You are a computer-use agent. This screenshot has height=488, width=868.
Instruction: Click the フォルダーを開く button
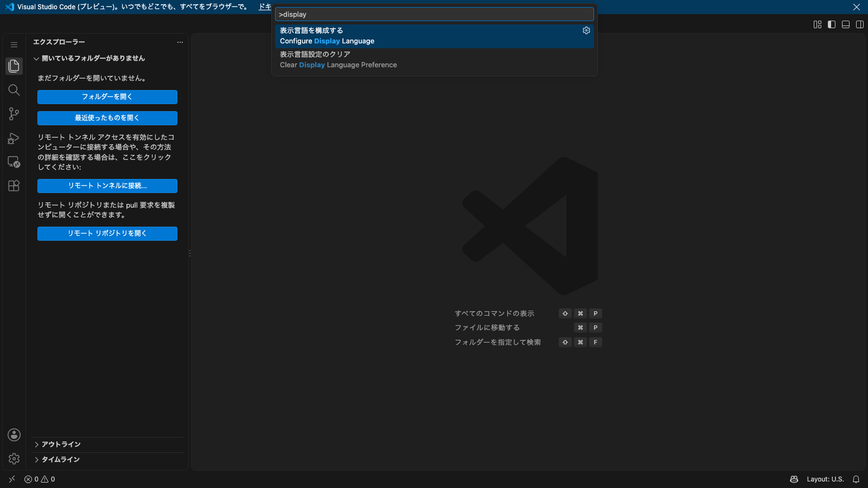(x=107, y=97)
